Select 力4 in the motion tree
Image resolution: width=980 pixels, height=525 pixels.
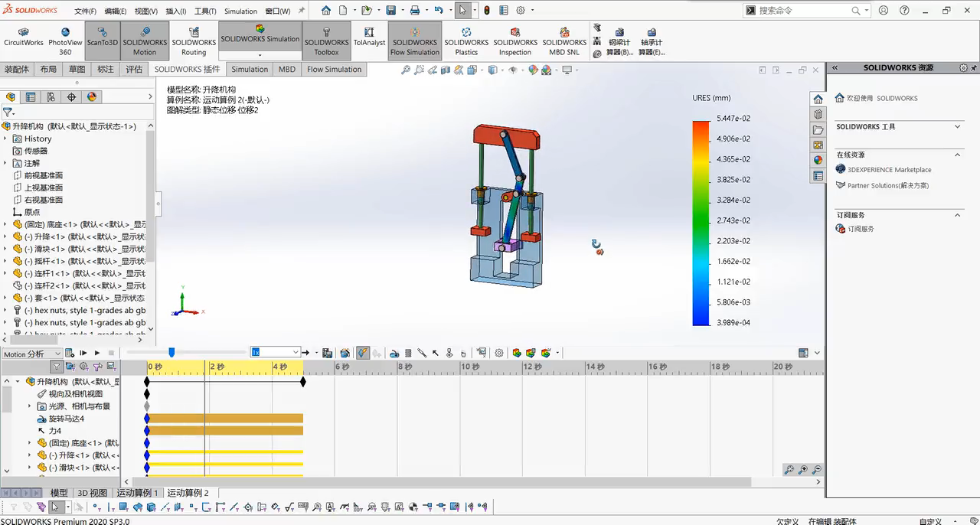tap(55, 431)
